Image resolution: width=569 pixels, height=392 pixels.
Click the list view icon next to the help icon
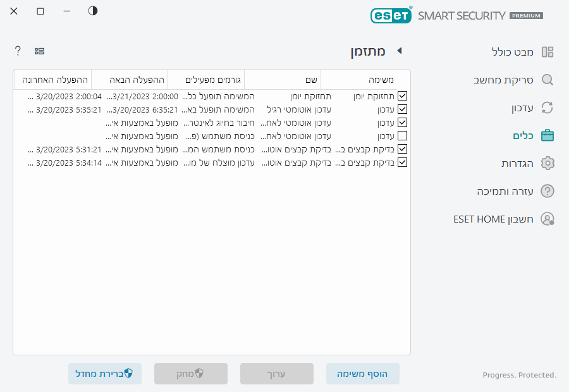point(39,51)
